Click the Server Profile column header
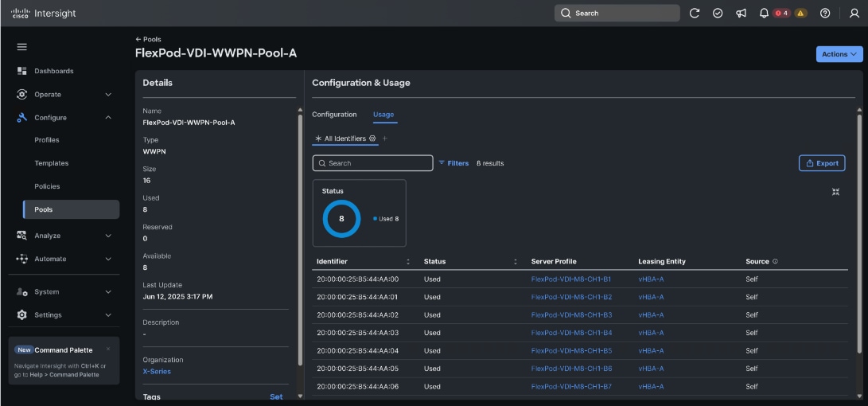 [x=554, y=261]
